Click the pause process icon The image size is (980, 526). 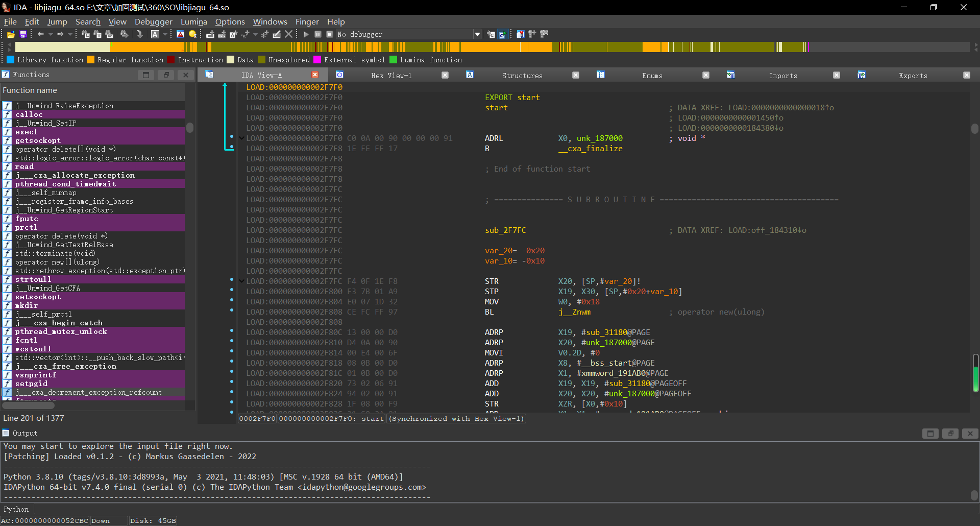(x=318, y=34)
